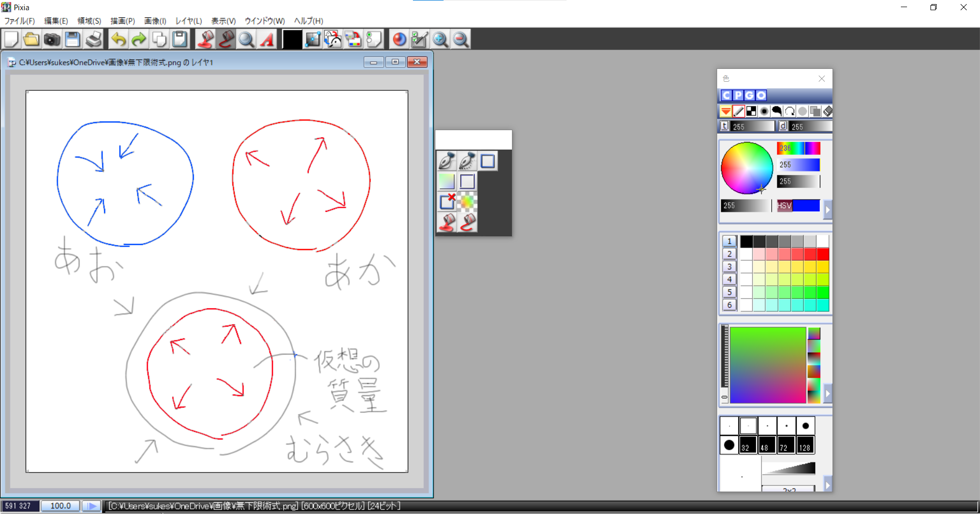980x514 pixels.
Task: Open the orange dropdown triangle in color panel
Action: coord(725,111)
